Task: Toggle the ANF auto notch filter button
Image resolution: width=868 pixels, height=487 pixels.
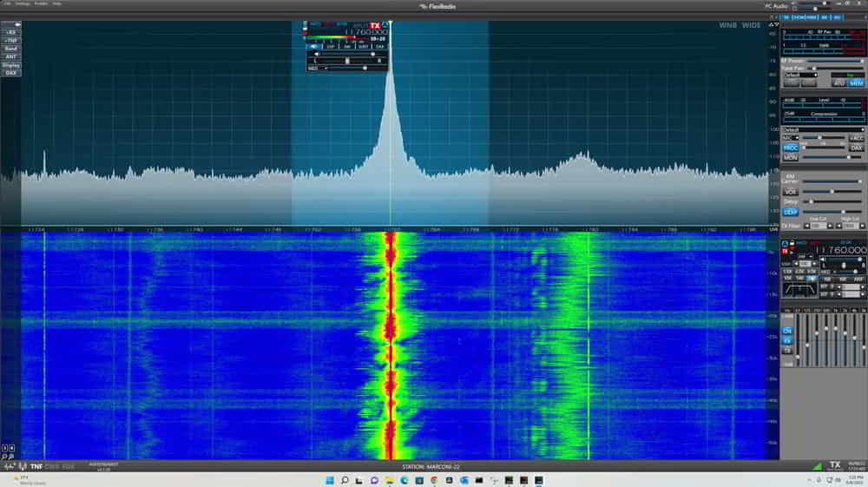Action: pos(858,280)
